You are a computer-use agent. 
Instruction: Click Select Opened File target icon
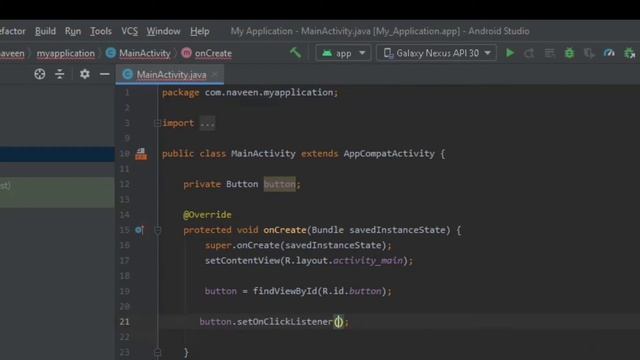pyautogui.click(x=40, y=74)
